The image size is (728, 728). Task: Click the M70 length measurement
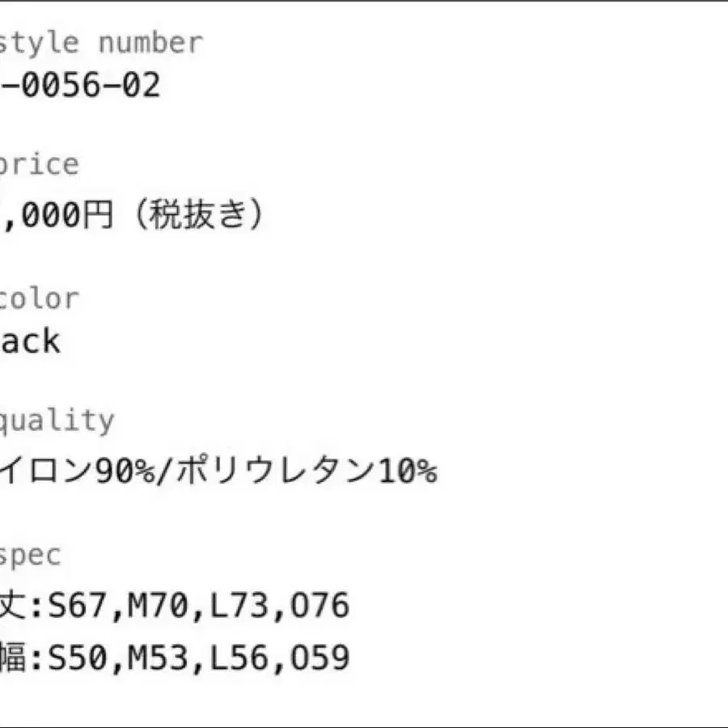pos(158,605)
